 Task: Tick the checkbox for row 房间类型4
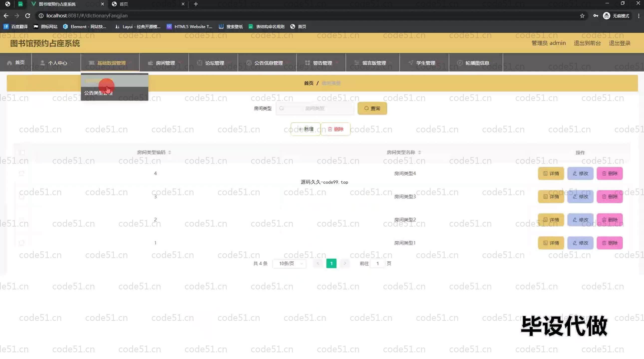22,173
